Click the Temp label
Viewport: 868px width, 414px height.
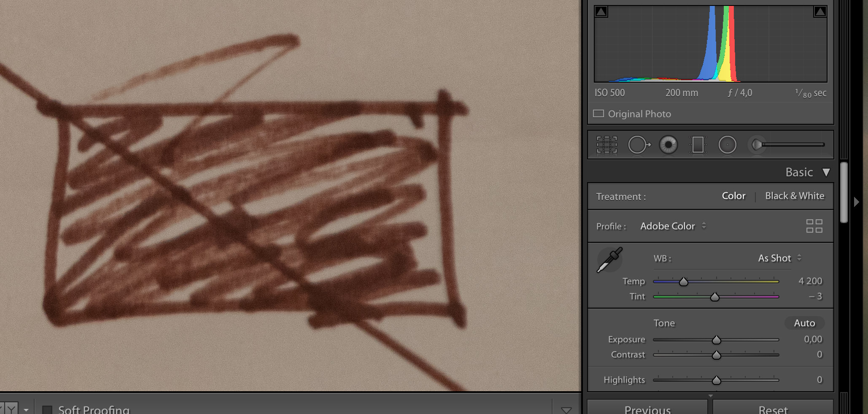(x=633, y=281)
